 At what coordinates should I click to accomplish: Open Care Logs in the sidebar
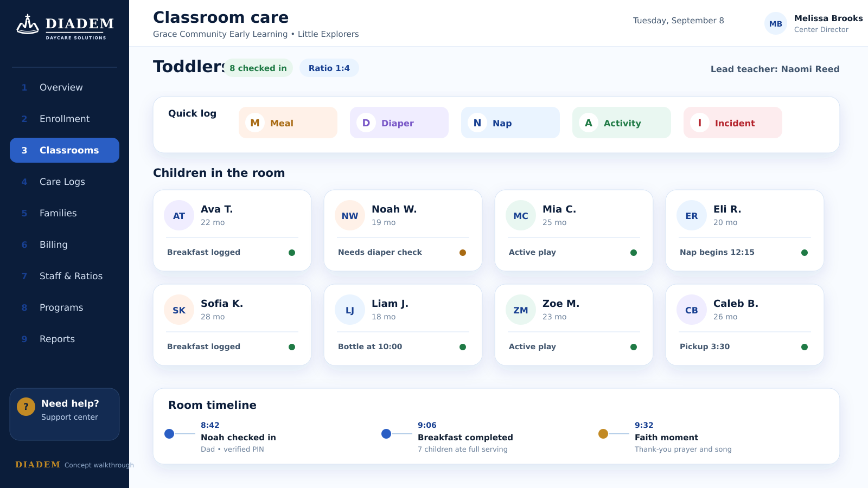pos(65,182)
